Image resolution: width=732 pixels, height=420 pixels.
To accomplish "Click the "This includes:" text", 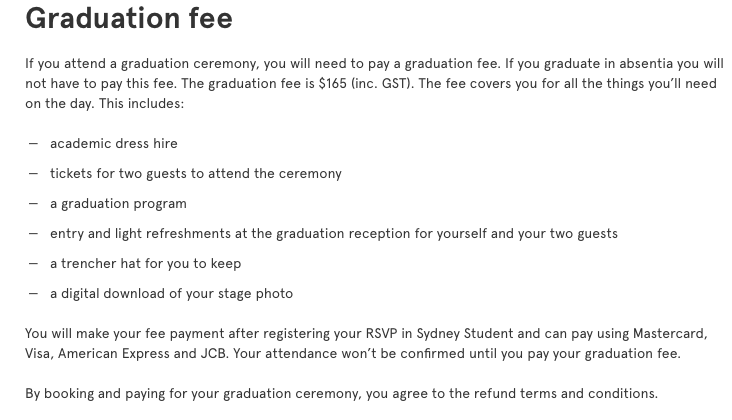I will pos(141,104).
